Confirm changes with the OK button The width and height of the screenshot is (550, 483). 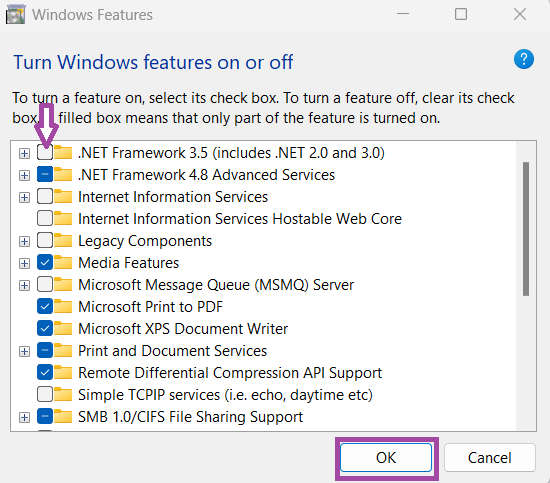click(386, 458)
